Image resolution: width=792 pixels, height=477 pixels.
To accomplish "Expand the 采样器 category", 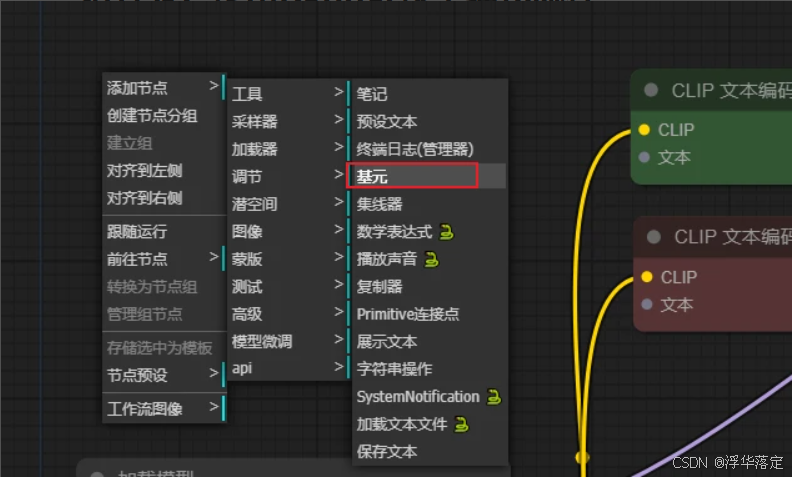I will coord(288,121).
